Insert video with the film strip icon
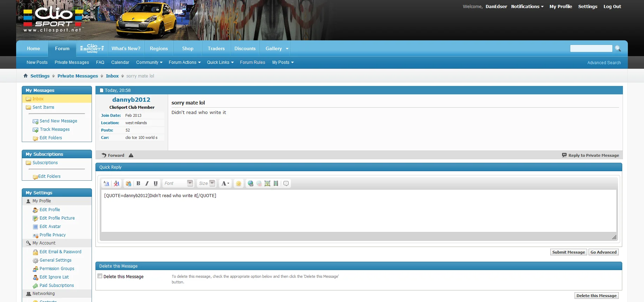The height and width of the screenshot is (302, 644). (x=276, y=183)
